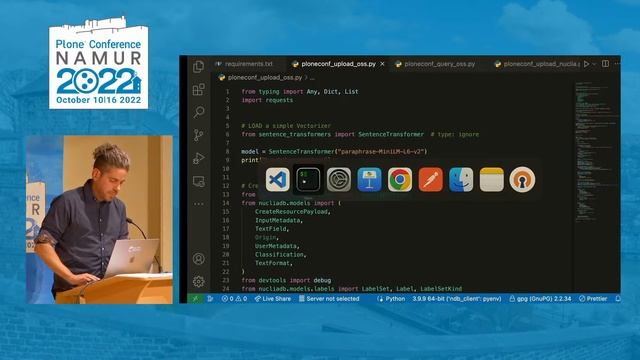Select Visual Studio Code in app switcher

click(x=278, y=180)
